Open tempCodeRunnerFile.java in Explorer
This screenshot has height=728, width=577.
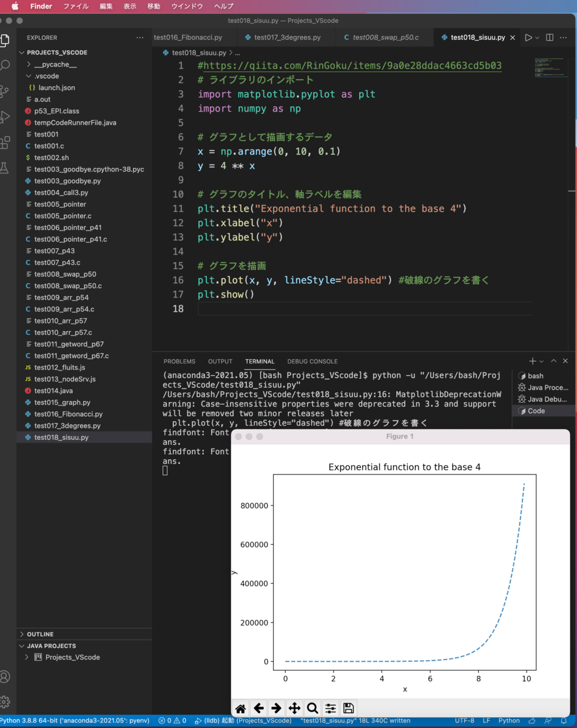tap(75, 123)
